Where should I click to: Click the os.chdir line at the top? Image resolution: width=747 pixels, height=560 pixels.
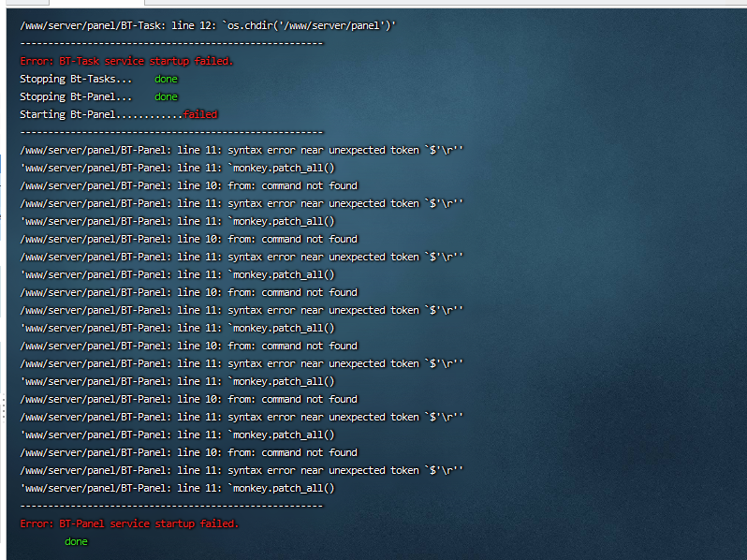(x=208, y=25)
